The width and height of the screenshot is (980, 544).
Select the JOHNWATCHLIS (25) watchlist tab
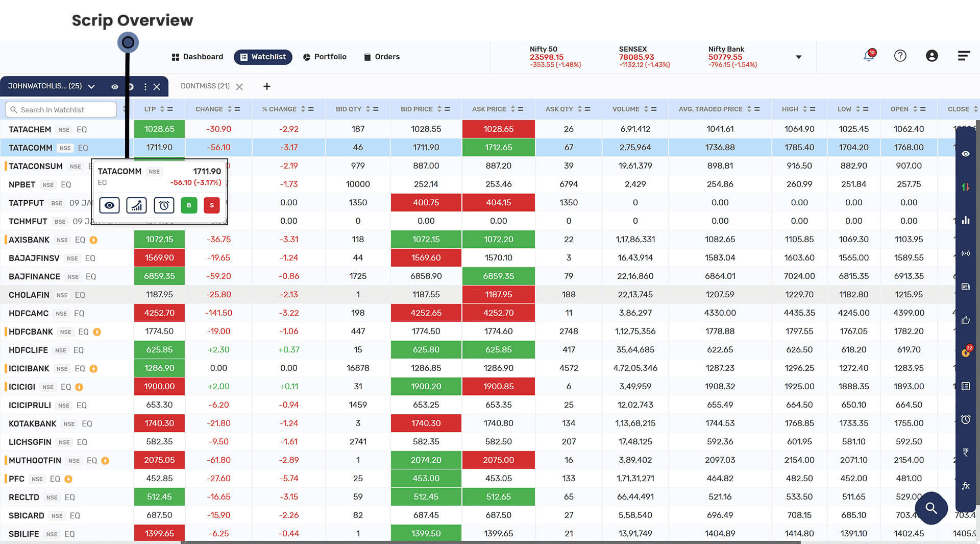click(x=45, y=86)
